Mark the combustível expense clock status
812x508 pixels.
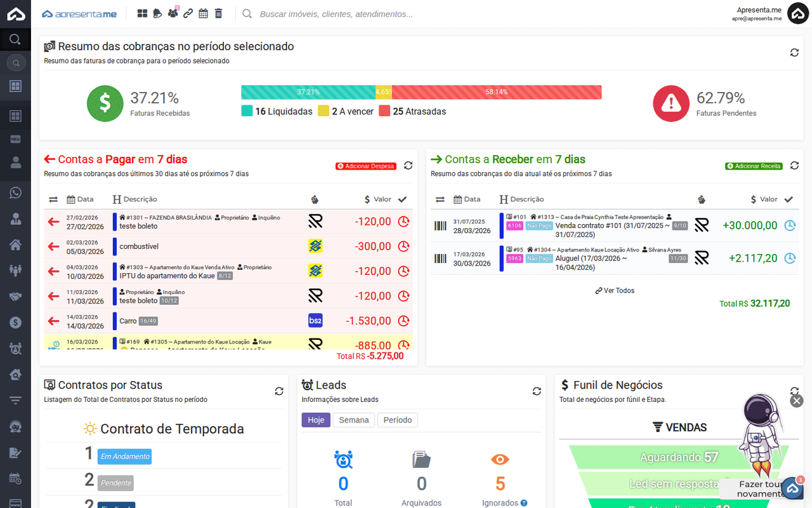pyautogui.click(x=403, y=246)
